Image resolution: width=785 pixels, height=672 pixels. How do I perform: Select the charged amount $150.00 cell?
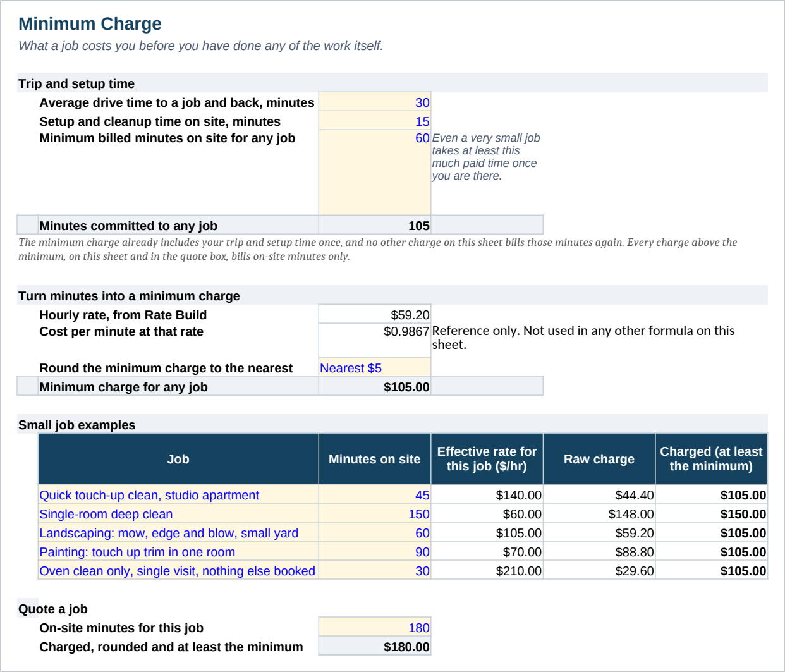pos(712,513)
